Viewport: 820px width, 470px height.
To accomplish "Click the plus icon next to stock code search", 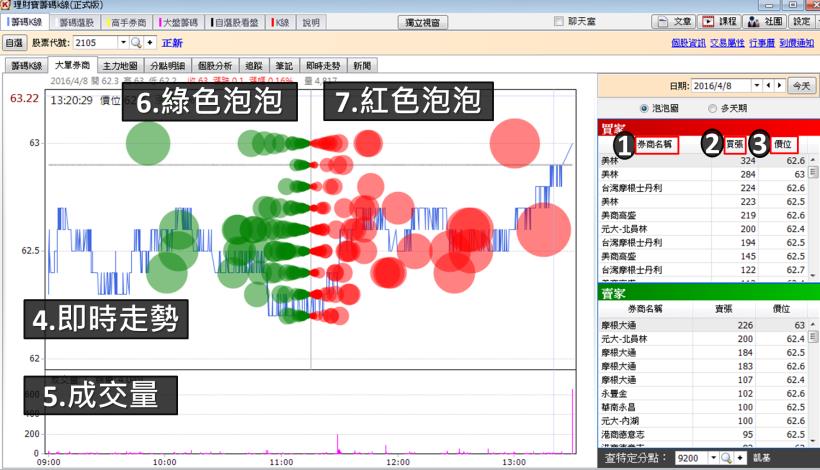I will coord(150,43).
